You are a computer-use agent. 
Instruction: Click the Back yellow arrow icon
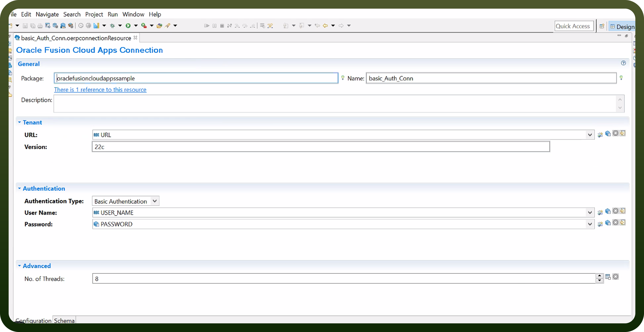(325, 26)
